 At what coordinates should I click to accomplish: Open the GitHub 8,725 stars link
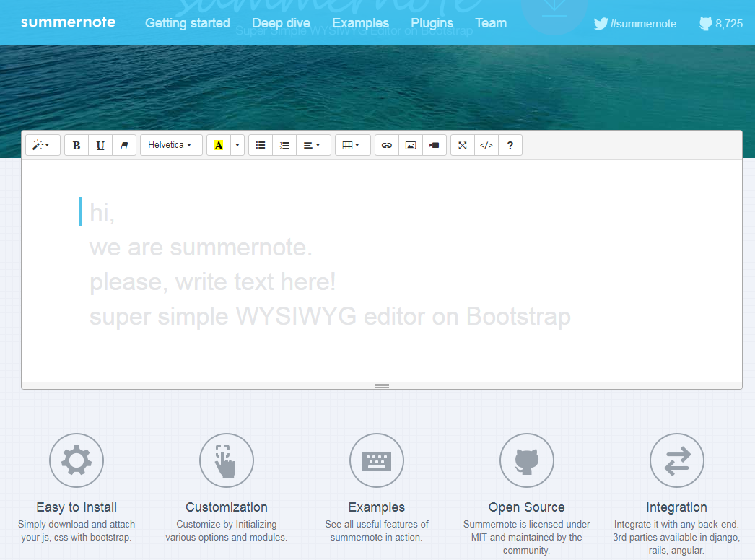point(720,24)
